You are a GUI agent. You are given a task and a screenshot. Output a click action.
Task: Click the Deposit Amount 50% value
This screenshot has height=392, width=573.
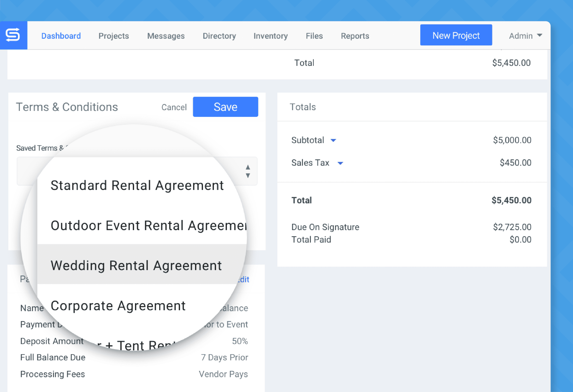[x=240, y=341]
